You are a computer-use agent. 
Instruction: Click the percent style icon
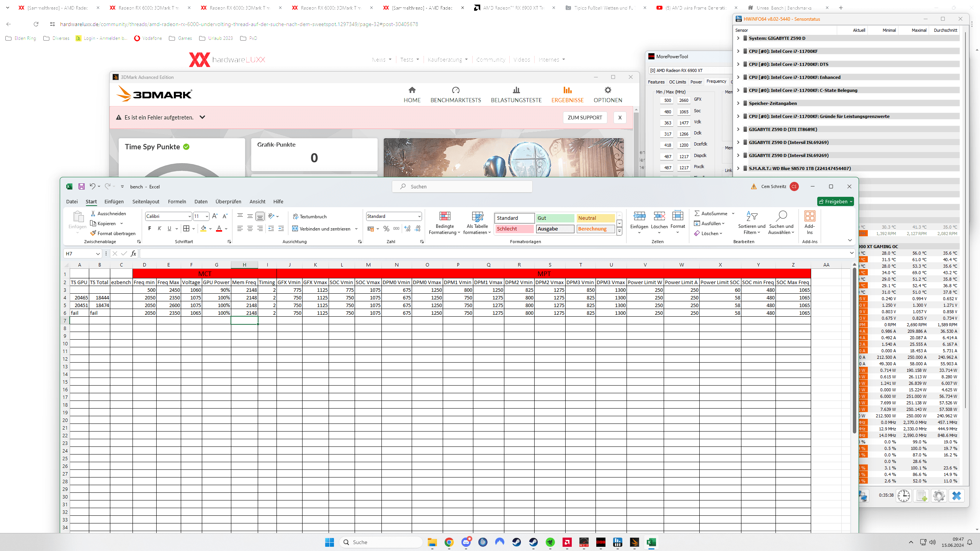click(386, 229)
